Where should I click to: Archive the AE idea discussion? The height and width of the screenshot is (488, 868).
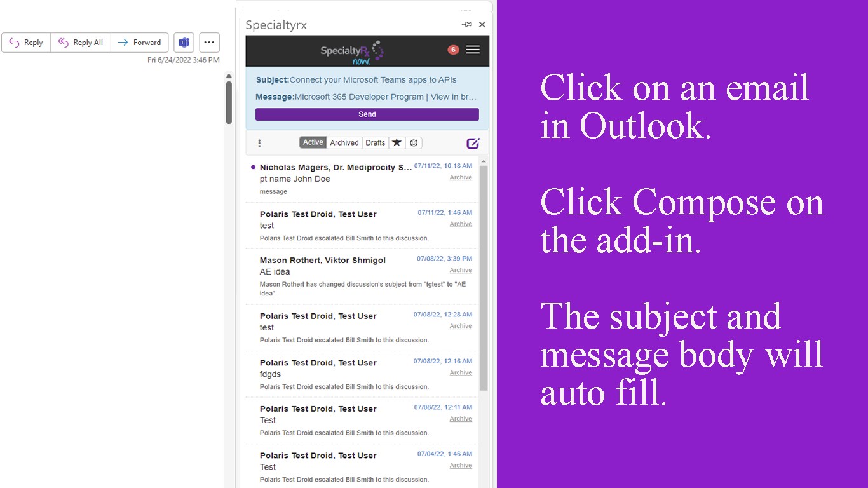(x=461, y=270)
